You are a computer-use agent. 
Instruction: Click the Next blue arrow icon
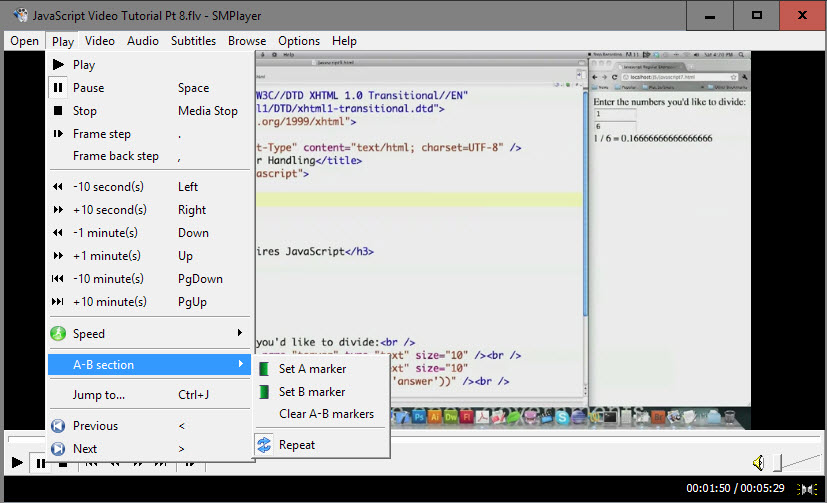(58, 449)
